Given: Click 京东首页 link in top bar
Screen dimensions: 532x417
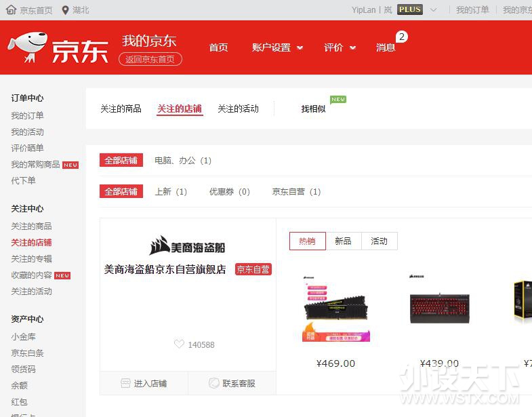Looking at the screenshot, I should tap(37, 10).
